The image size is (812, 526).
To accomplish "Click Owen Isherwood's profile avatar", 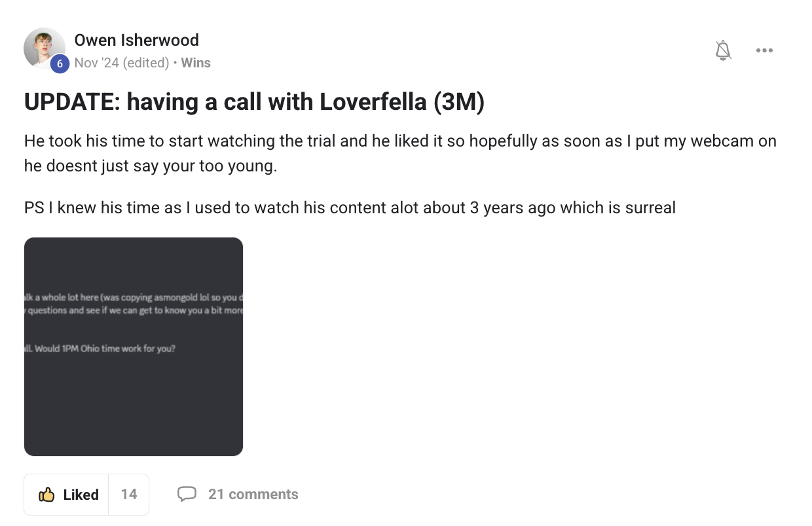I will point(44,48).
